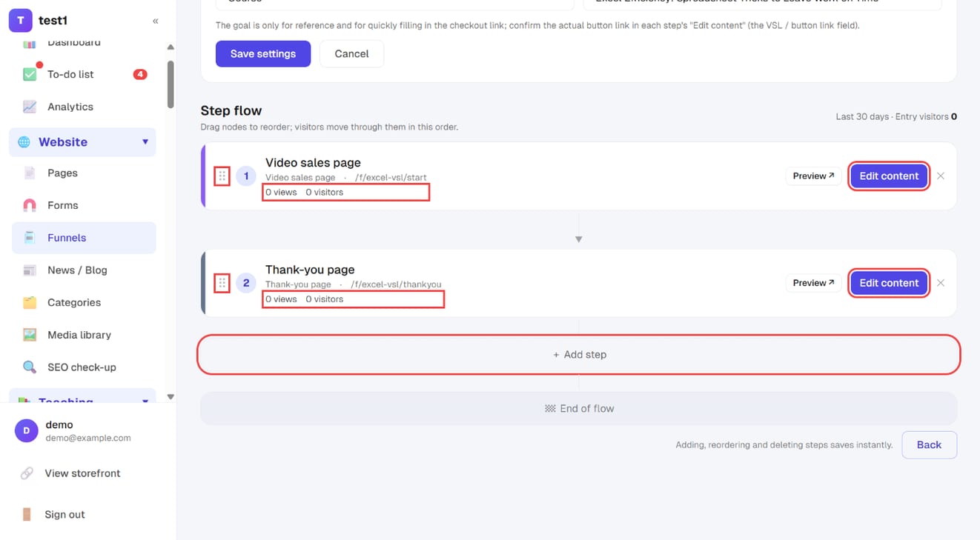
Task: Open the Pages menu item
Action: 84,173
